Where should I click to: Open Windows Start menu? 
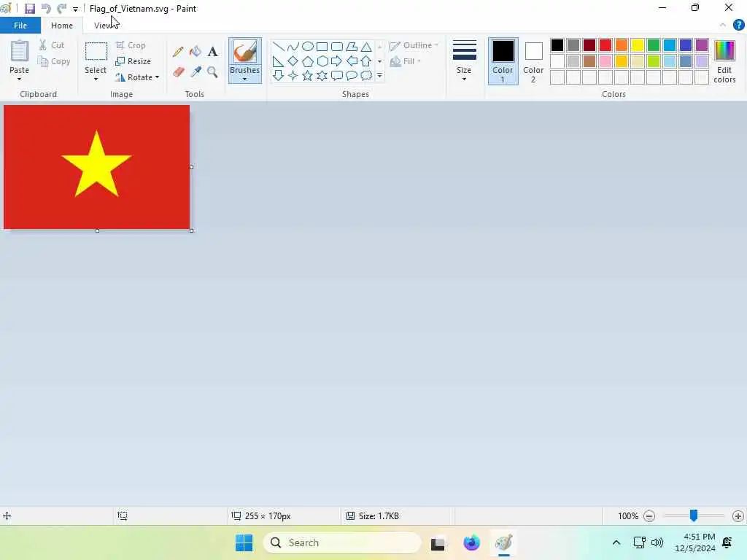[244, 542]
